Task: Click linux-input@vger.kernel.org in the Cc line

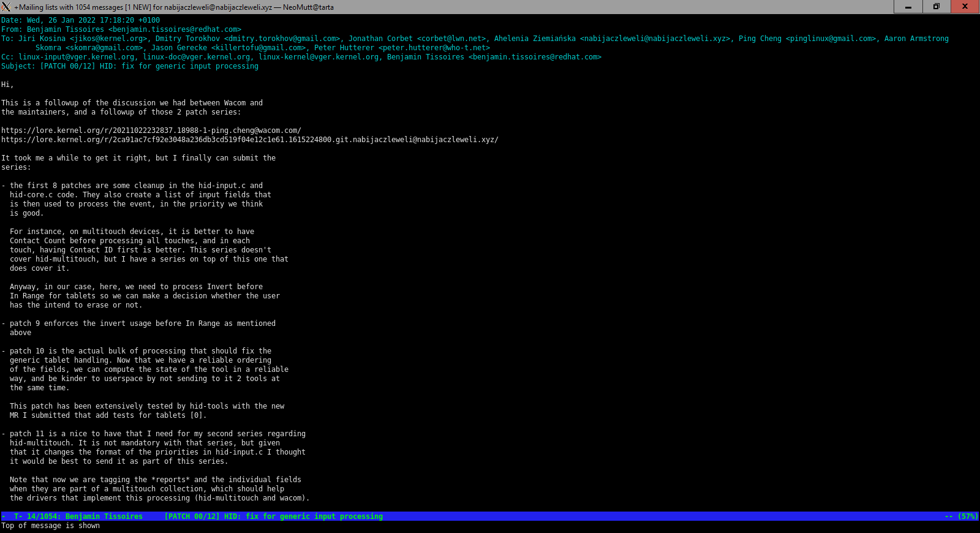Action: tap(77, 57)
